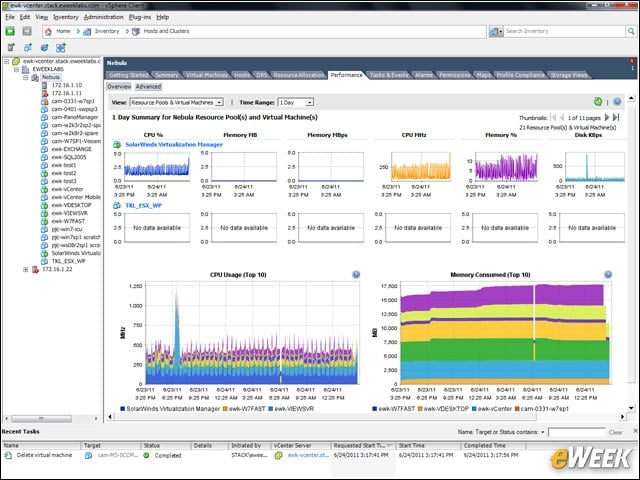
Task: Click the green back navigation arrow
Action: [x=10, y=31]
